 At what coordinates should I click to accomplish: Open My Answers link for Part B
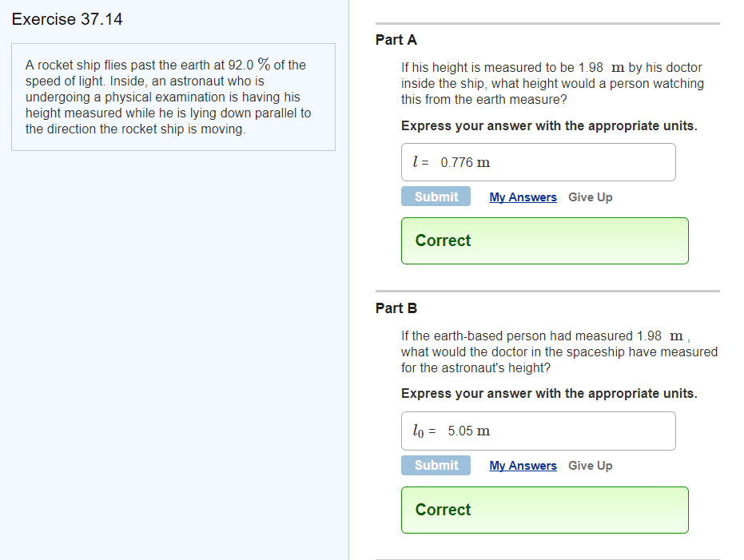[x=523, y=466]
